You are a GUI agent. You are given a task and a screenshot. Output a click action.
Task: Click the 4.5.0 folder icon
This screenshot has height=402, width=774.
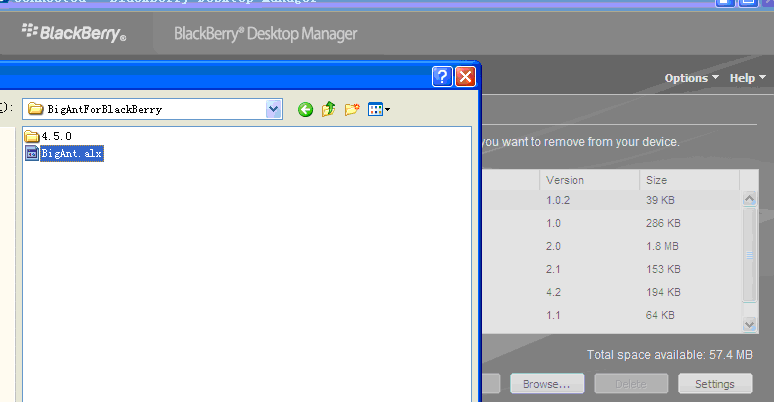(32, 136)
